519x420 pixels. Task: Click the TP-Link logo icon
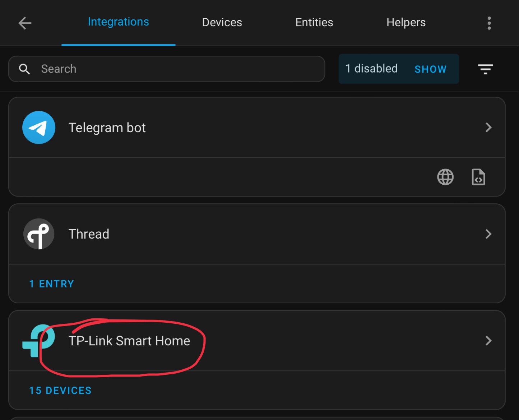click(x=39, y=341)
